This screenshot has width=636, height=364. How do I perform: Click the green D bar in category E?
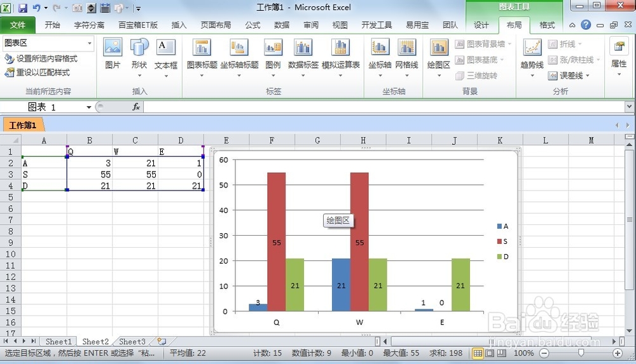coord(460,285)
